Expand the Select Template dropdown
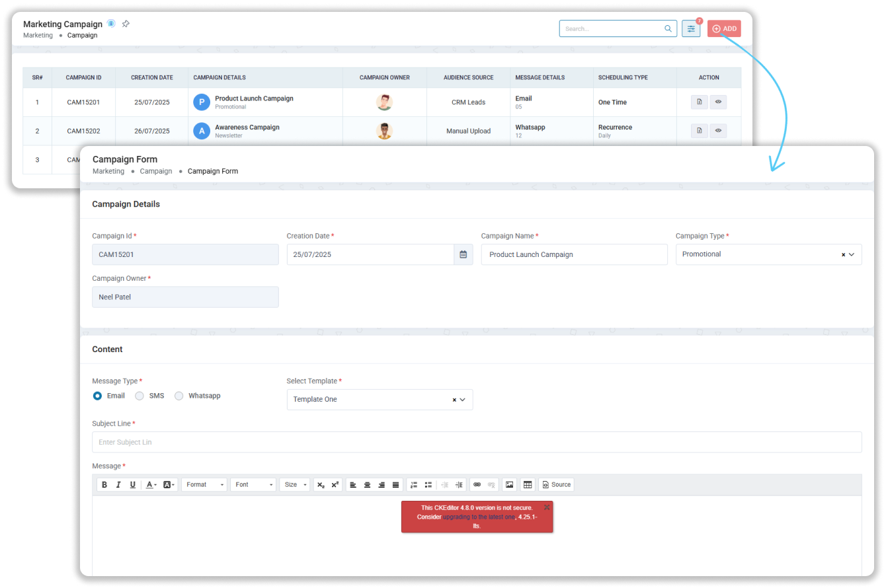The width and height of the screenshot is (886, 588). (x=462, y=400)
